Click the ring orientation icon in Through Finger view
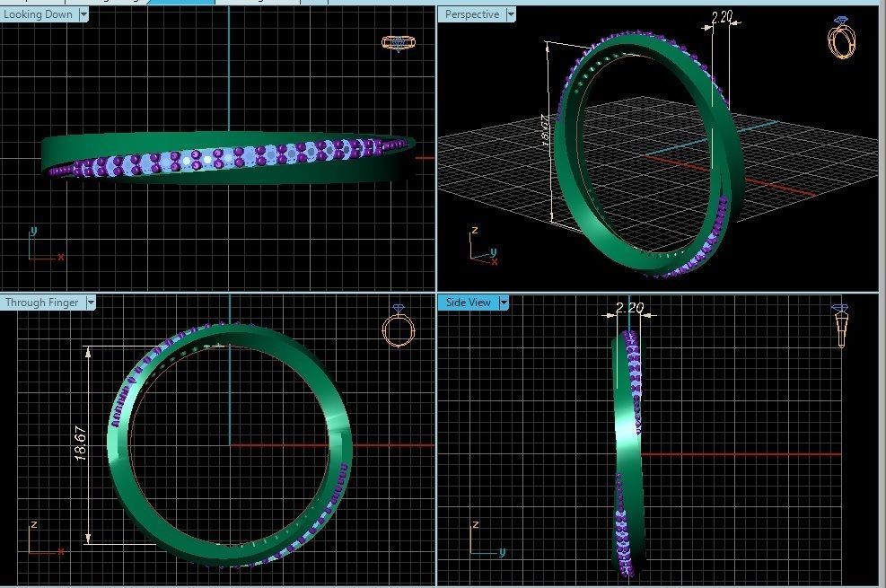This screenshot has width=886, height=588. [399, 326]
